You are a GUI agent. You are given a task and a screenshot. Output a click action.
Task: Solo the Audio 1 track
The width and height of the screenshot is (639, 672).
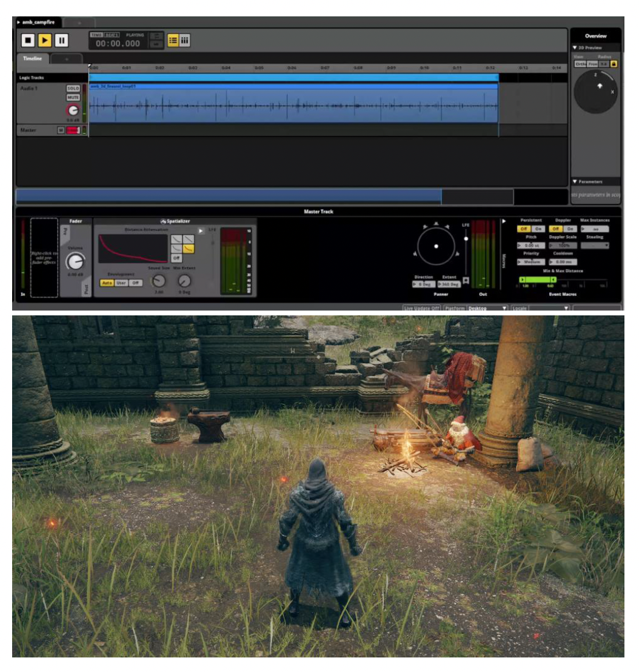pyautogui.click(x=73, y=89)
